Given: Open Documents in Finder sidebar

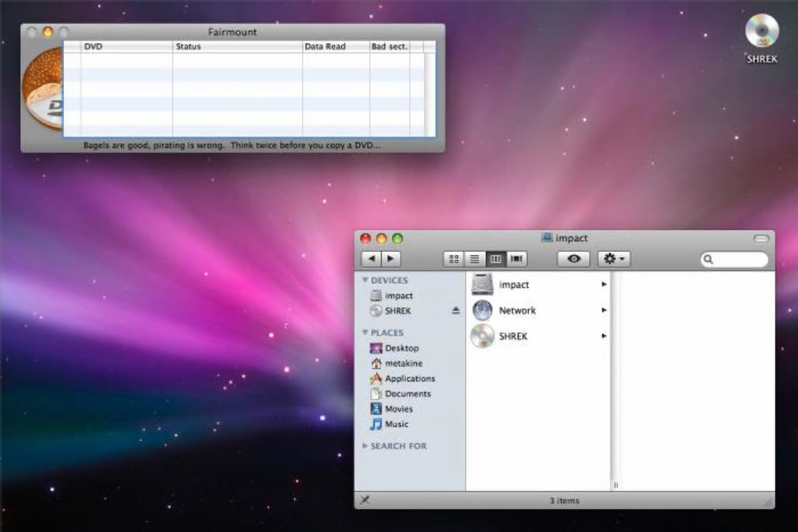Looking at the screenshot, I should (401, 394).
